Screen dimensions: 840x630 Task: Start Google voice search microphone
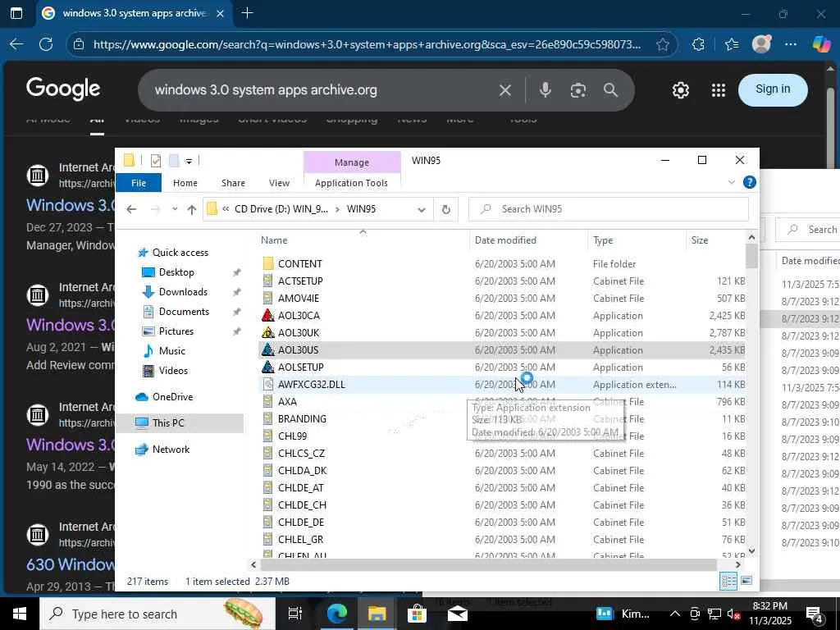tap(546, 90)
